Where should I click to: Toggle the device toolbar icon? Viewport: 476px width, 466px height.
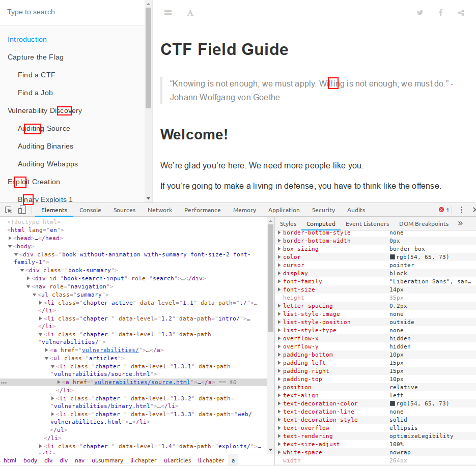coord(22,210)
